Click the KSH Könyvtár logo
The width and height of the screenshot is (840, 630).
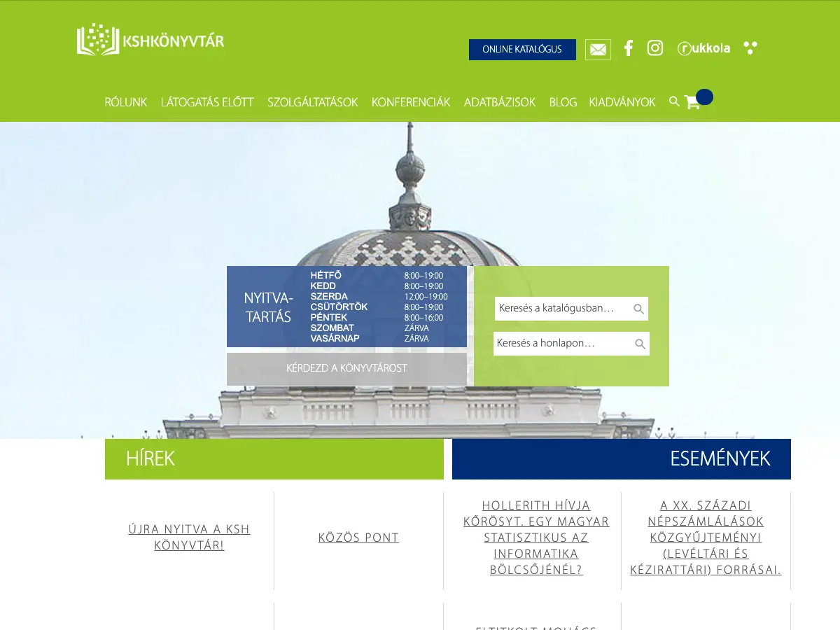[150, 39]
